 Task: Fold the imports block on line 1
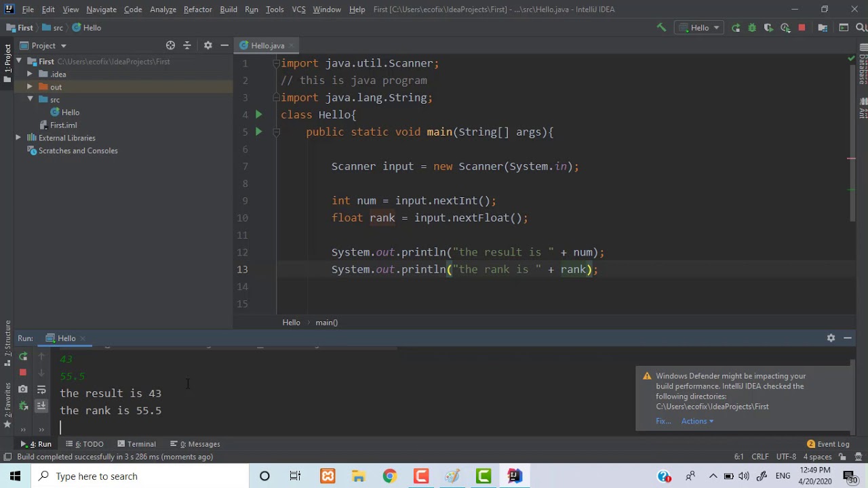277,63
